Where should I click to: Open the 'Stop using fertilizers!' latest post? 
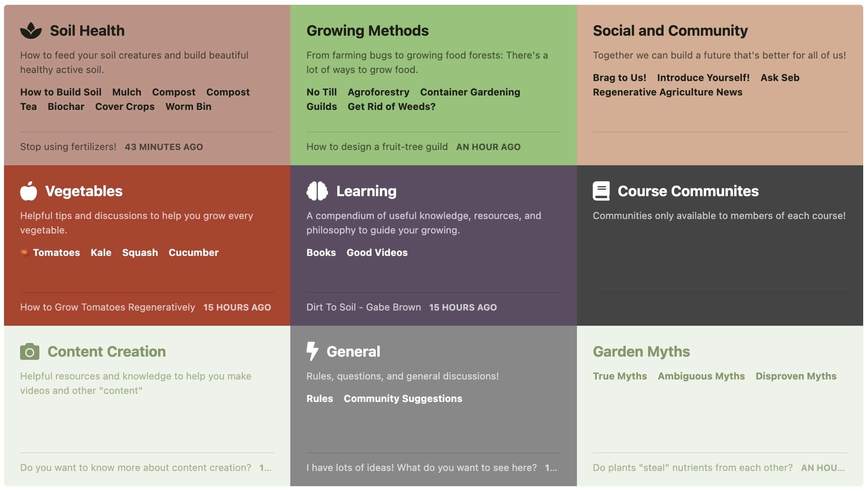pyautogui.click(x=68, y=147)
